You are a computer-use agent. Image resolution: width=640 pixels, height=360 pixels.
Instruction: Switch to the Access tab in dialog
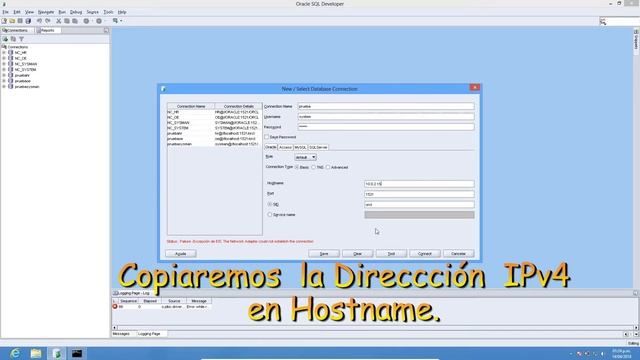(285, 147)
